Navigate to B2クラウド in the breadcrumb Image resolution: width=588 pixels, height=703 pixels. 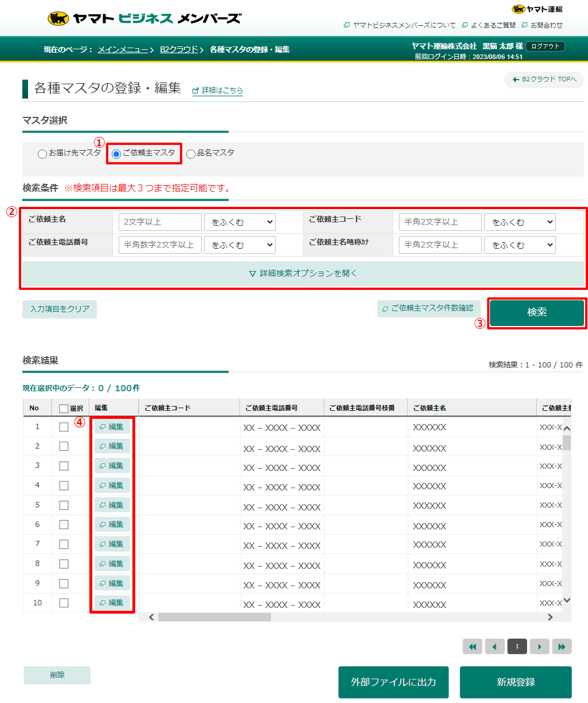(x=179, y=50)
